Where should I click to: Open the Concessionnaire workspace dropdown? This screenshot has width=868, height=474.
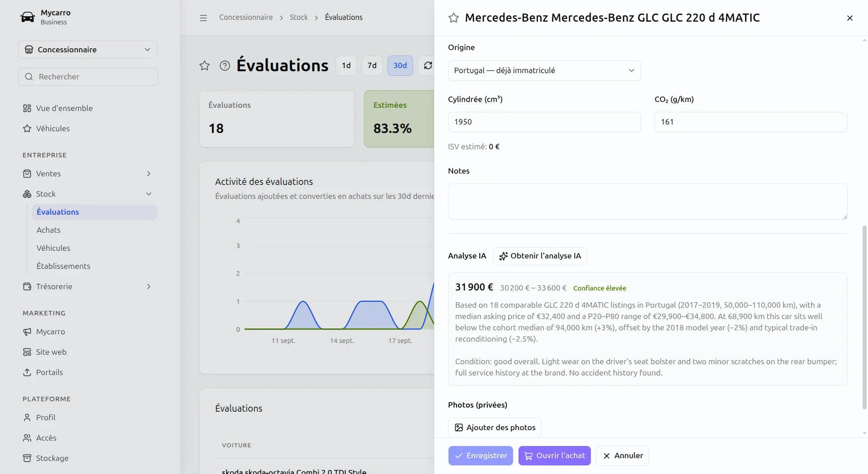(x=88, y=50)
